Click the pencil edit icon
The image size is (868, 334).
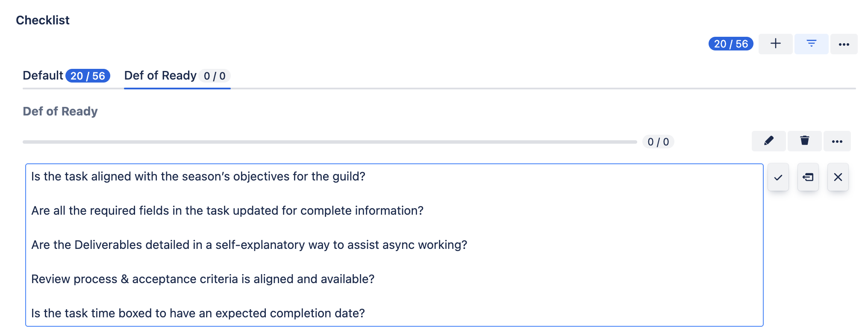(x=768, y=141)
